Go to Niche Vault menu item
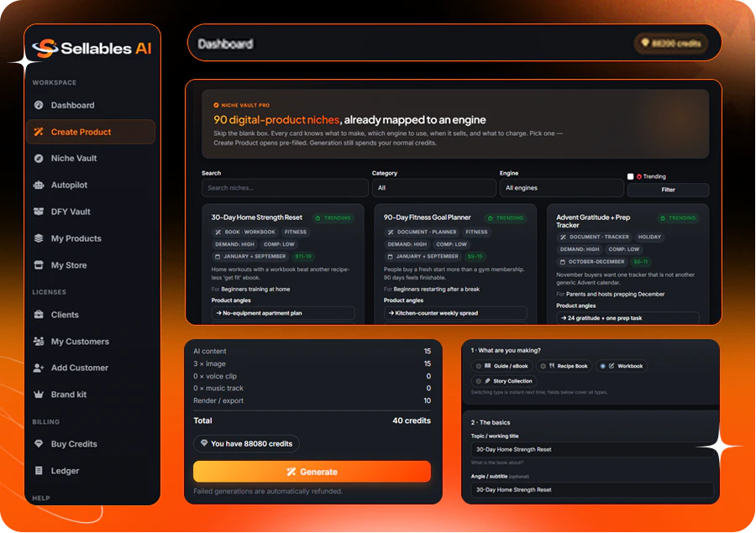Viewport: 756px width, 533px height. pos(91,158)
